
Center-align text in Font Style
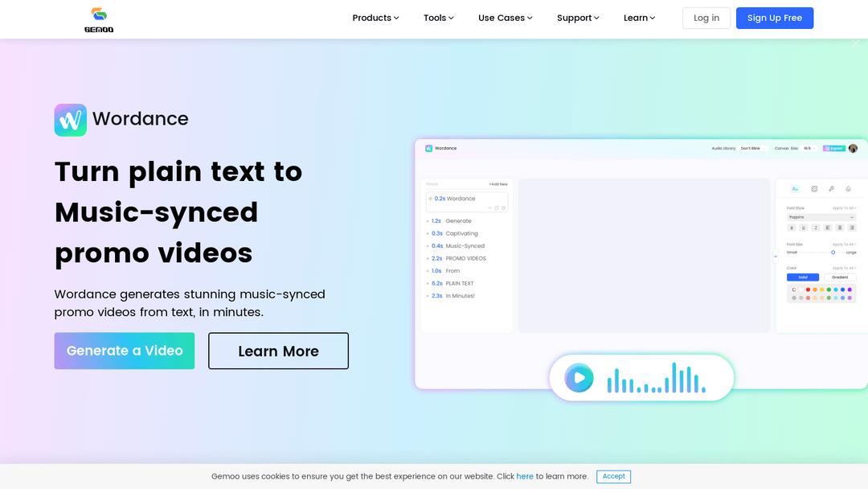(x=840, y=228)
